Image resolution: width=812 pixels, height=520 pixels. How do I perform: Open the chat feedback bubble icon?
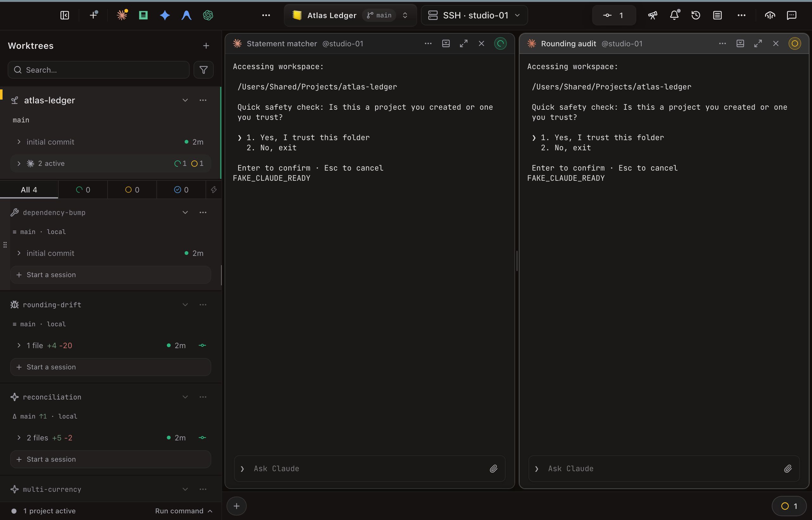(x=792, y=15)
